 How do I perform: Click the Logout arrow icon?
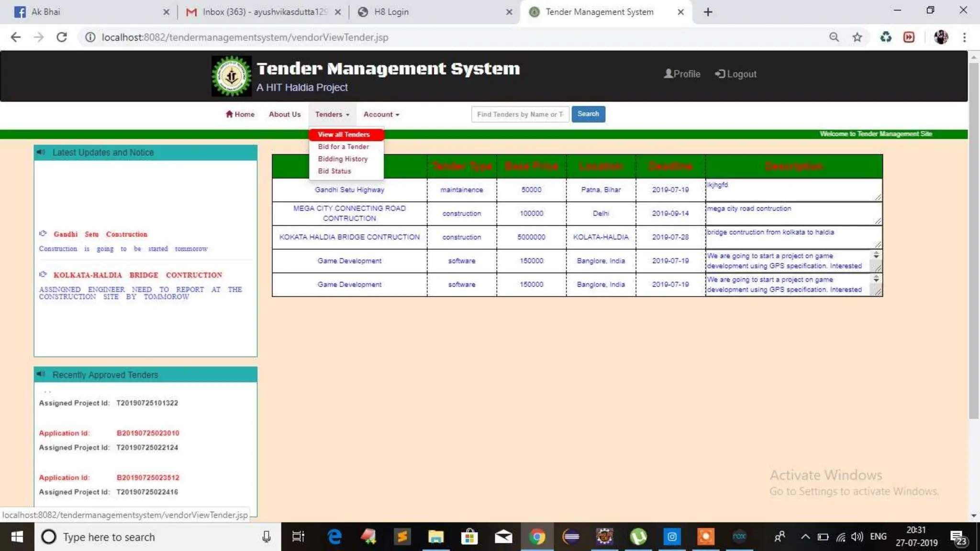click(720, 74)
